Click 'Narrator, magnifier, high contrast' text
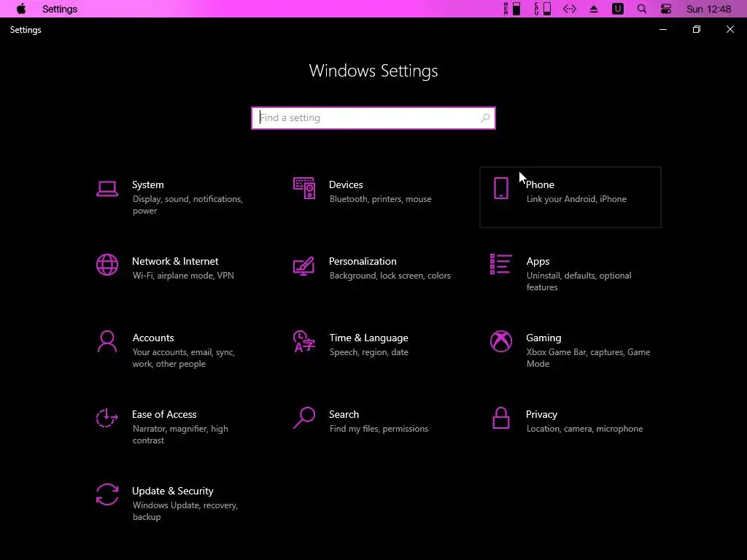The width and height of the screenshot is (747, 560). [x=180, y=435]
